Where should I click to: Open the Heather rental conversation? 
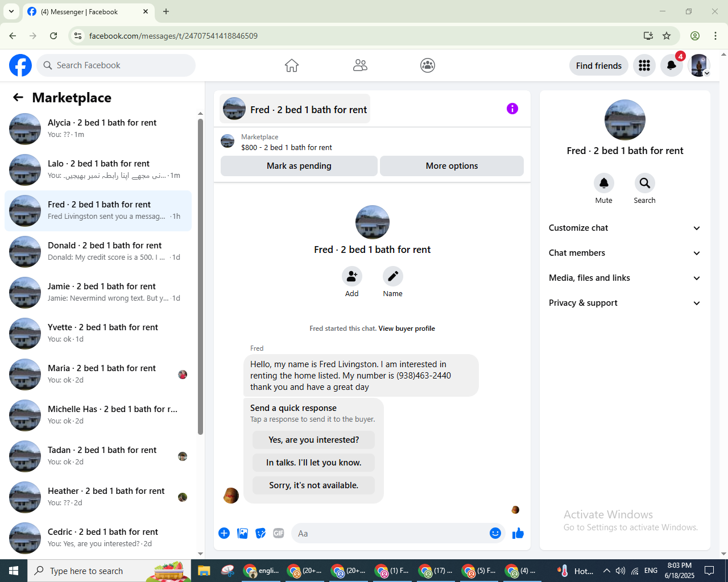98,497
